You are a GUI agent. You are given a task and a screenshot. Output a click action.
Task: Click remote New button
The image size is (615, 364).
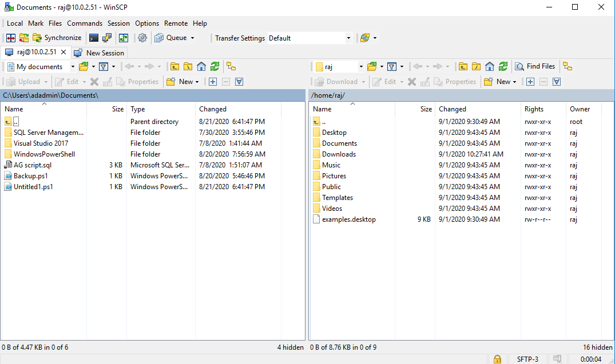point(497,82)
